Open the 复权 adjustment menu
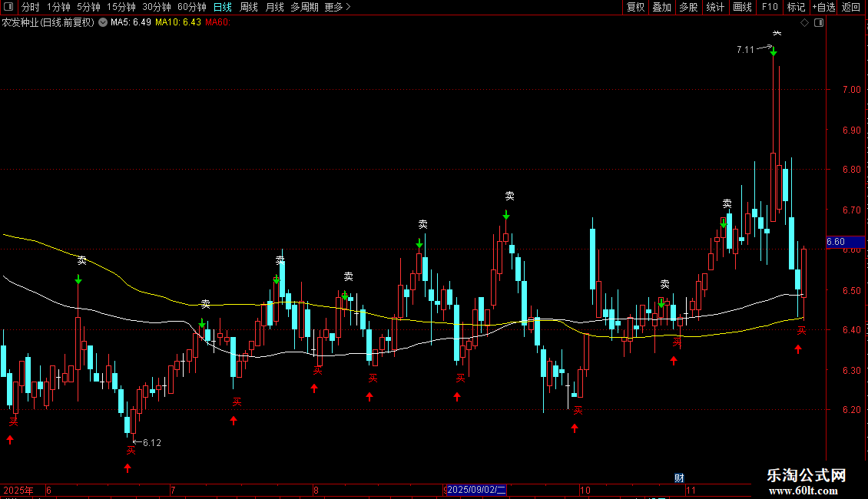Viewport: 868px width, 499px height. coord(635,7)
